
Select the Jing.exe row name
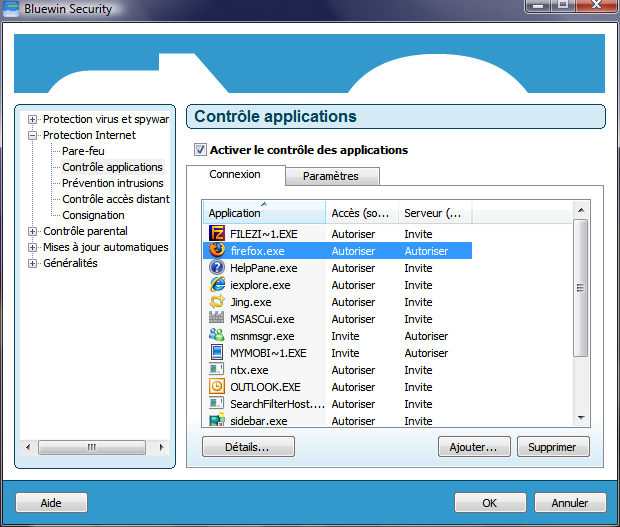click(x=251, y=302)
